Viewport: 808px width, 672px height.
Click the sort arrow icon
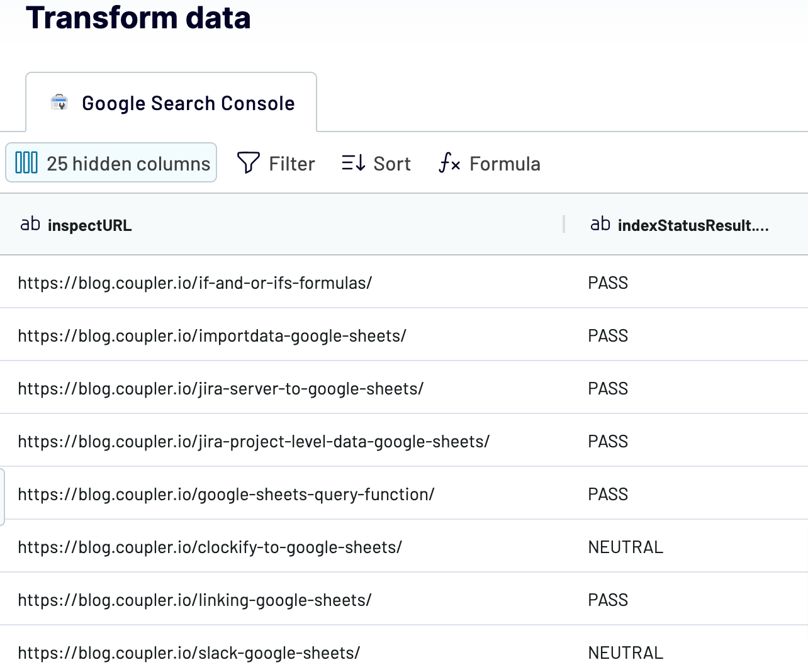coord(354,163)
